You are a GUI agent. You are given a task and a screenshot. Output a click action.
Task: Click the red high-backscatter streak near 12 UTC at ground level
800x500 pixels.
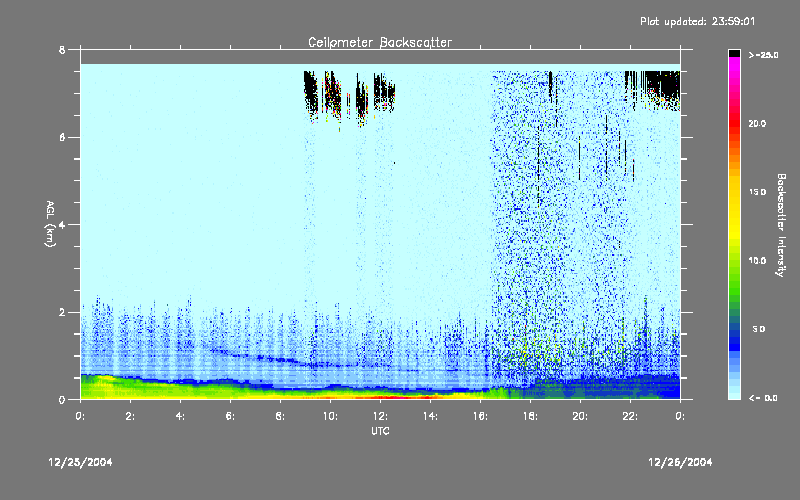(x=388, y=397)
